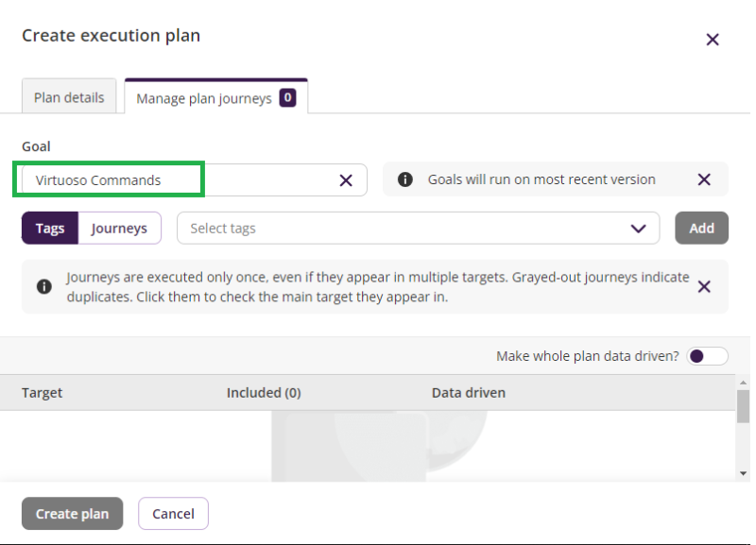Cancel the execution plan creation
756x545 pixels.
point(173,513)
